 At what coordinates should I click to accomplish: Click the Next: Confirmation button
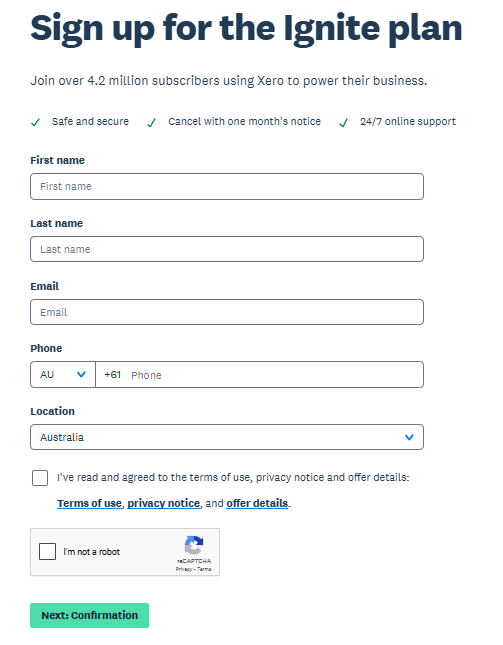pyautogui.click(x=89, y=615)
